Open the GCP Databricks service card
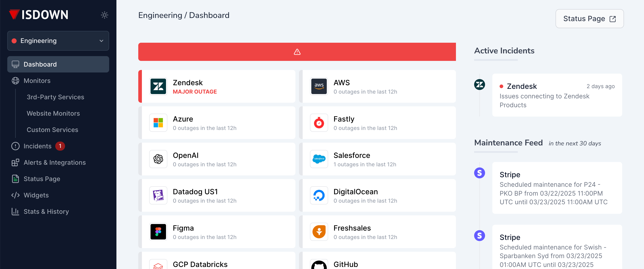 click(217, 261)
